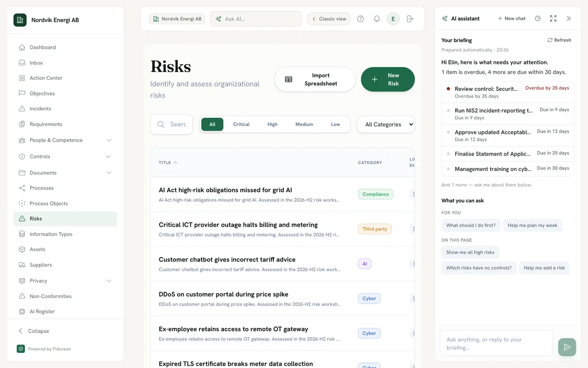The image size is (588, 368).
Task: Expand AI assistant to fullscreen
Action: pos(553,18)
